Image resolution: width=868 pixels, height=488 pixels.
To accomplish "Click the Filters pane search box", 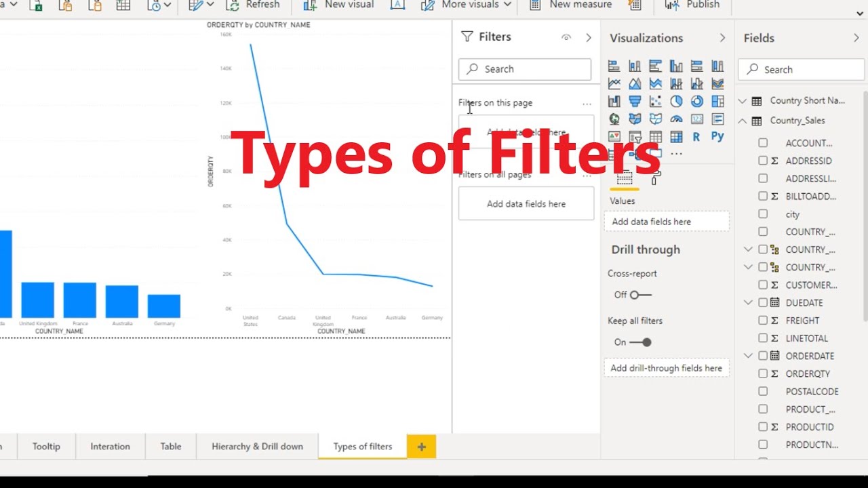I will tap(525, 69).
